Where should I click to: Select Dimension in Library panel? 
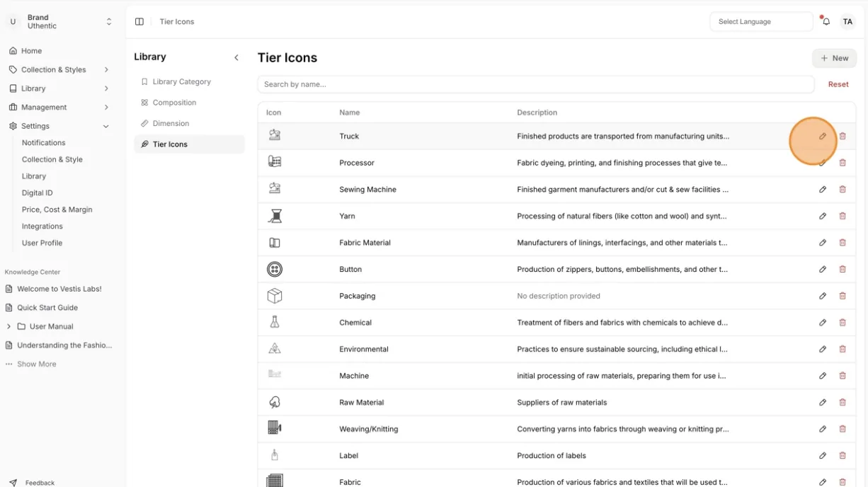(171, 123)
